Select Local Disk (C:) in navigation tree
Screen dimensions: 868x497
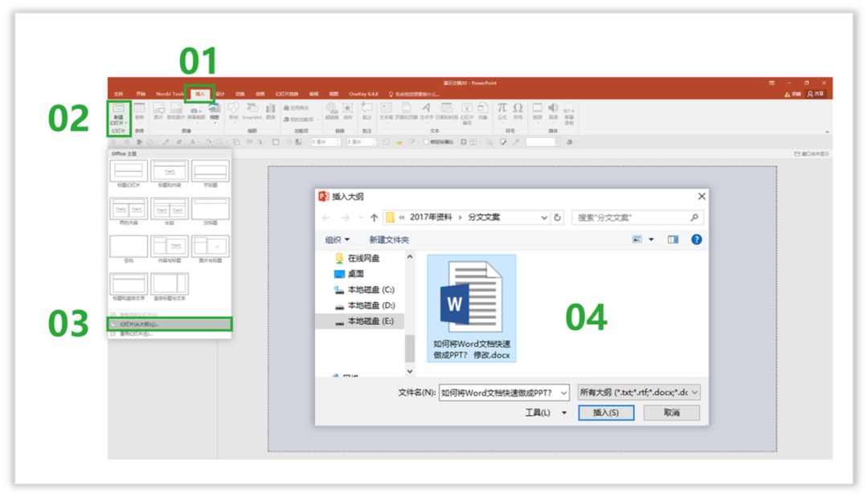pyautogui.click(x=364, y=289)
